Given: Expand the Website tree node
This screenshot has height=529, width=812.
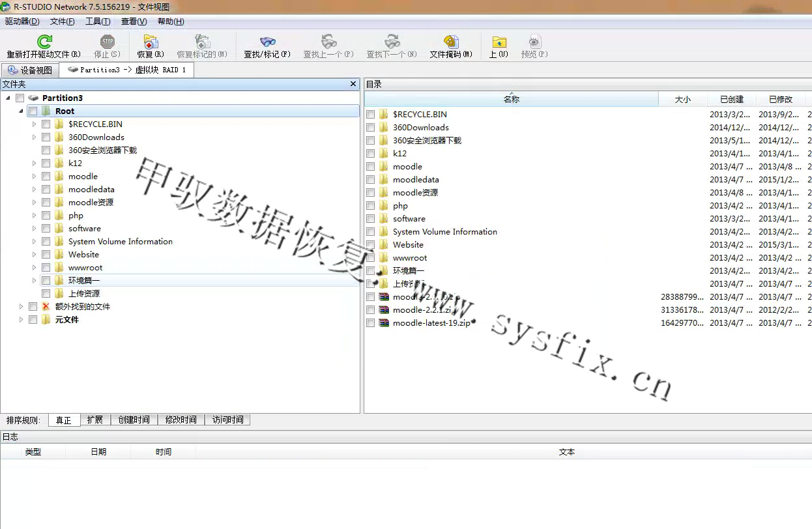Looking at the screenshot, I should pyautogui.click(x=34, y=254).
